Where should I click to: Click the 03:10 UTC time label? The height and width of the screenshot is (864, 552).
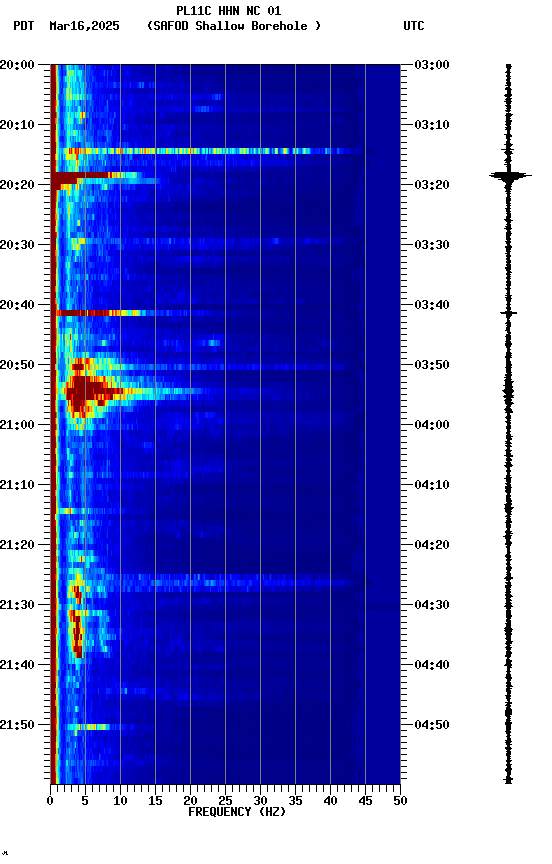pyautogui.click(x=432, y=125)
